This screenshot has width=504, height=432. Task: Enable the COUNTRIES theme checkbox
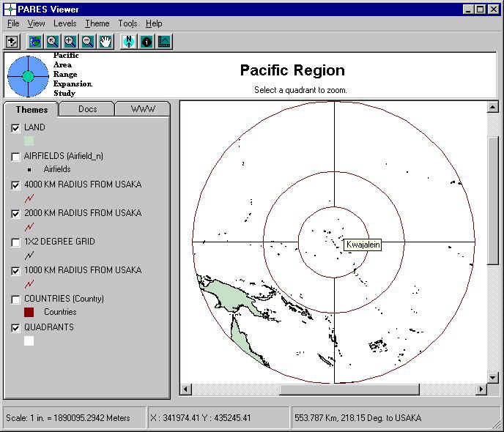[x=15, y=299]
